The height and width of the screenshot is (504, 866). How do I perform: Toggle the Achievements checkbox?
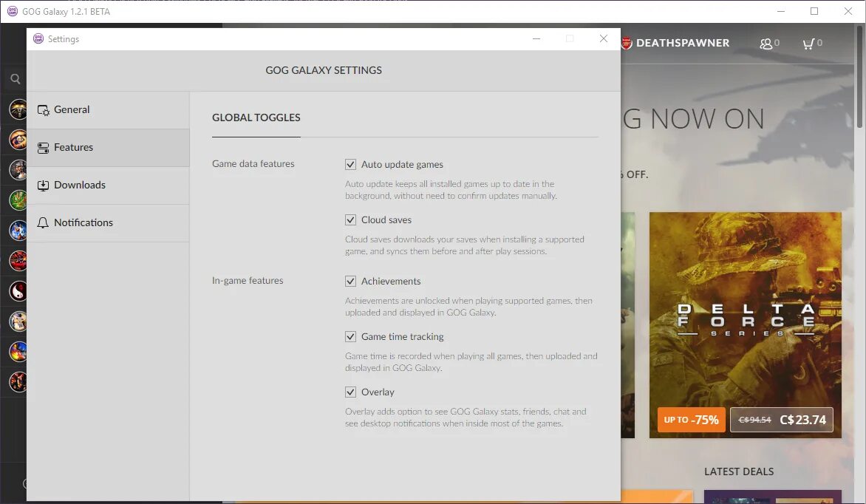[x=350, y=281]
